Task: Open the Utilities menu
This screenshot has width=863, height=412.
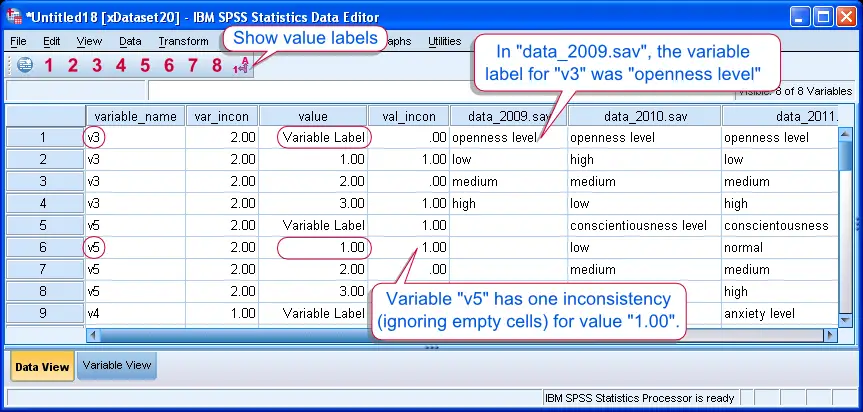Action: point(444,41)
